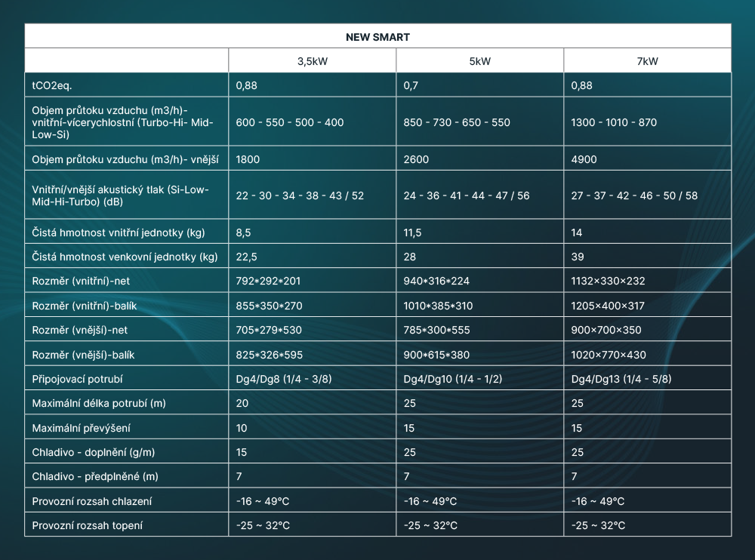Select the 5kW column header
The height and width of the screenshot is (560, 755).
479,61
